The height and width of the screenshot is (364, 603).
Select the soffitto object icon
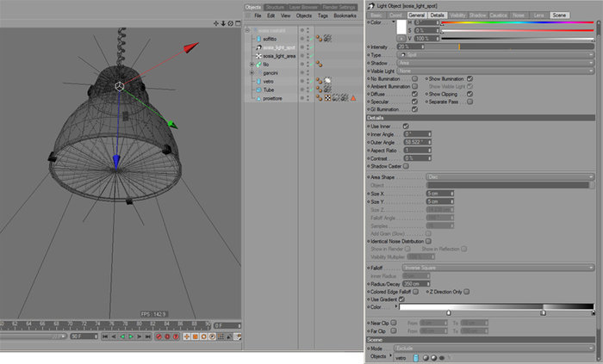[258, 39]
